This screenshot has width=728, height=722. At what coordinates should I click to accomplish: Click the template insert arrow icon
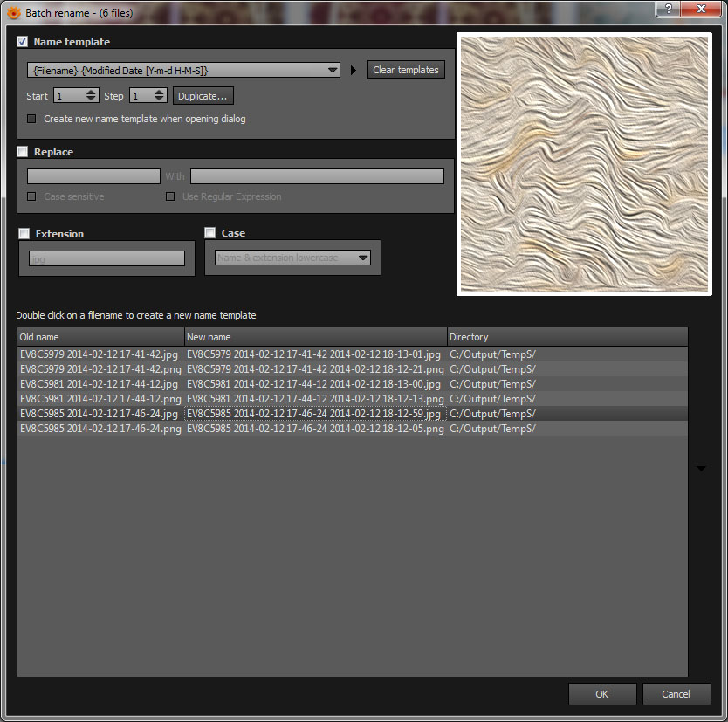pyautogui.click(x=354, y=71)
